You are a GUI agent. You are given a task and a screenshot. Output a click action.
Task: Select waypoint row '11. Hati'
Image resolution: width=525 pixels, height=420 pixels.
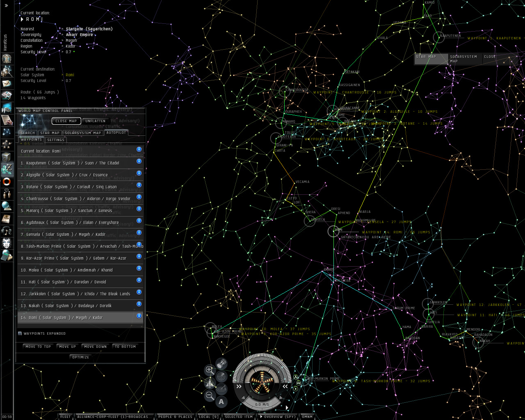pos(80,282)
